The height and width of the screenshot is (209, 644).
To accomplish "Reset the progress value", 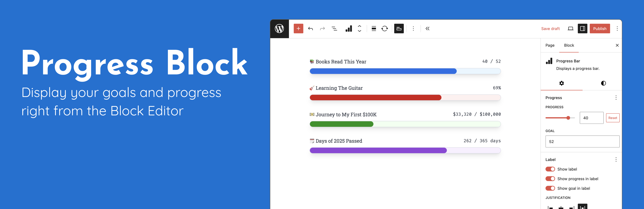I will 613,118.
